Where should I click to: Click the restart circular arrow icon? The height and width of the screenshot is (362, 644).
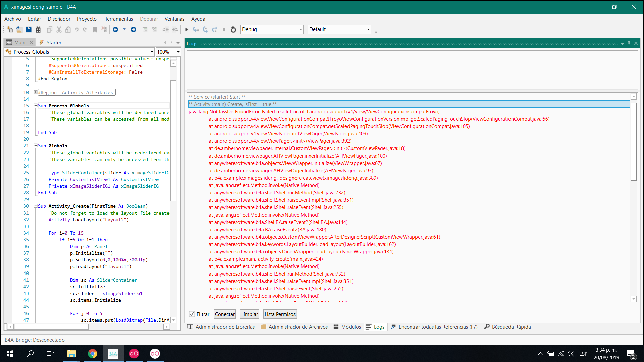tap(233, 29)
